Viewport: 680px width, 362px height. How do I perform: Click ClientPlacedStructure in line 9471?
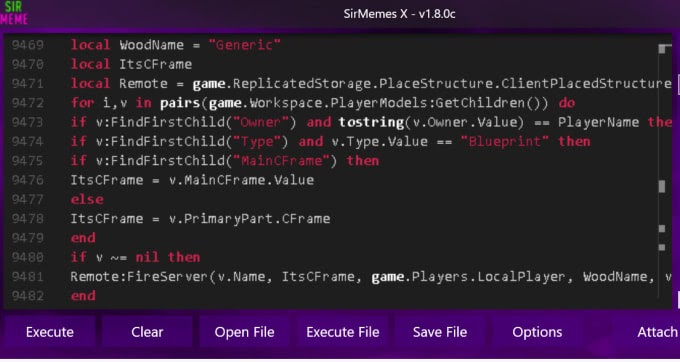tap(586, 84)
